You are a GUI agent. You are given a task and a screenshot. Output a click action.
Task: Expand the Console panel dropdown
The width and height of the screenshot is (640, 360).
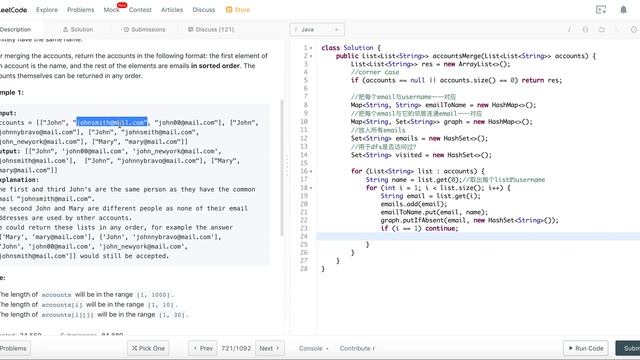click(x=313, y=348)
